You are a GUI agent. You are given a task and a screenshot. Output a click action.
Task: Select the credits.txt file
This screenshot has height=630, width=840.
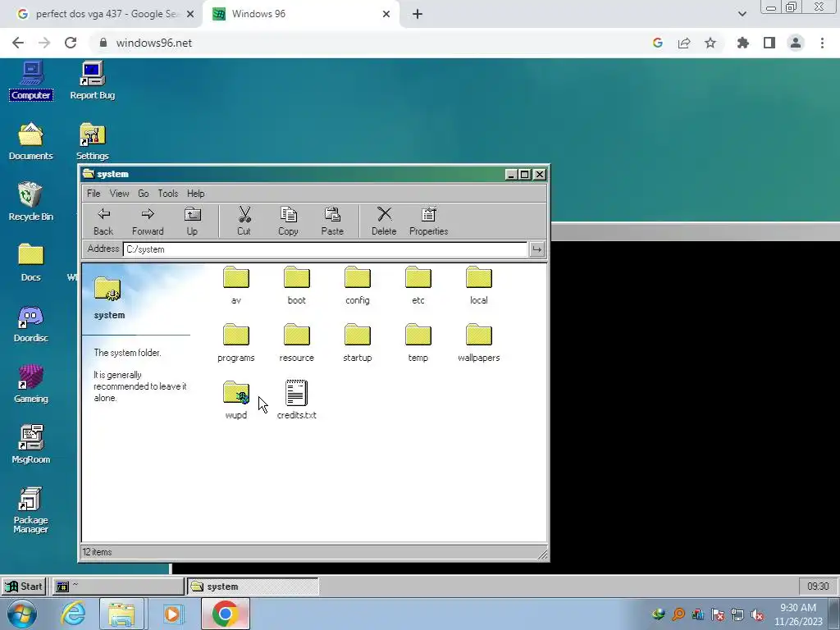[297, 400]
